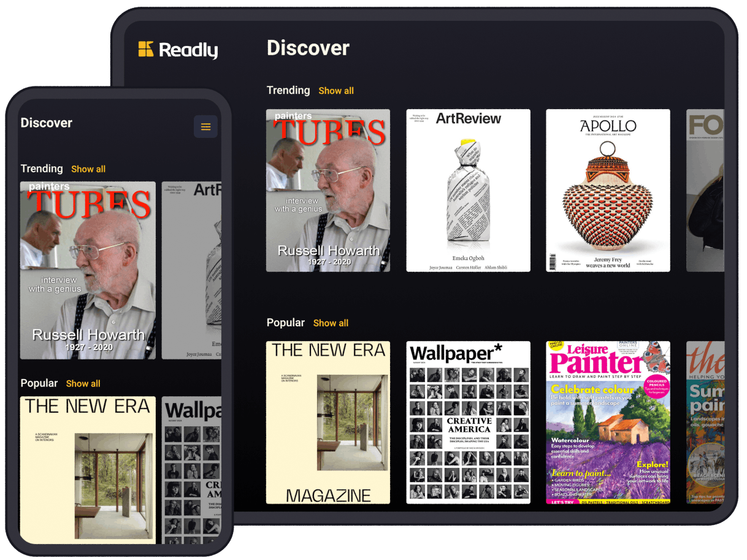
Task: Click the Readly logo on the tablet
Action: coord(178,50)
